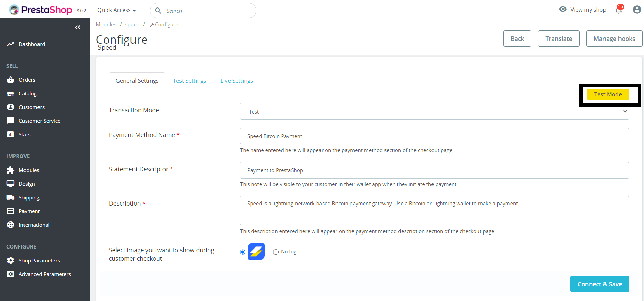Open the user profile avatar

click(637, 10)
